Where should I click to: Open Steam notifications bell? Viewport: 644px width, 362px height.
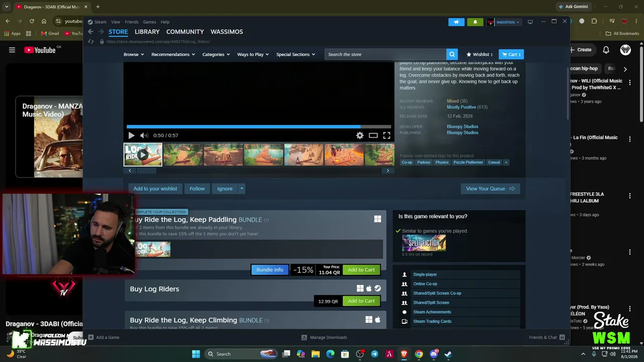point(475,22)
